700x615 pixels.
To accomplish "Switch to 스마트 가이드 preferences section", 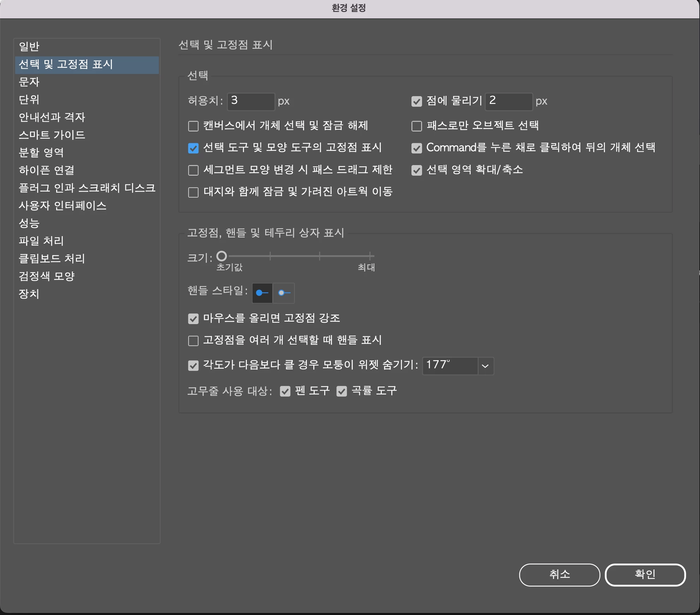I will [52, 135].
